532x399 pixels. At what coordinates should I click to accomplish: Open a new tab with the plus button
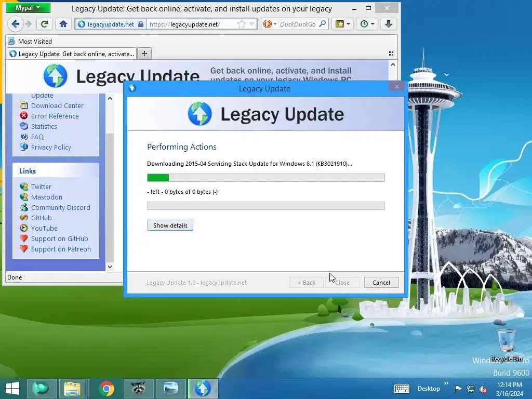pyautogui.click(x=144, y=54)
